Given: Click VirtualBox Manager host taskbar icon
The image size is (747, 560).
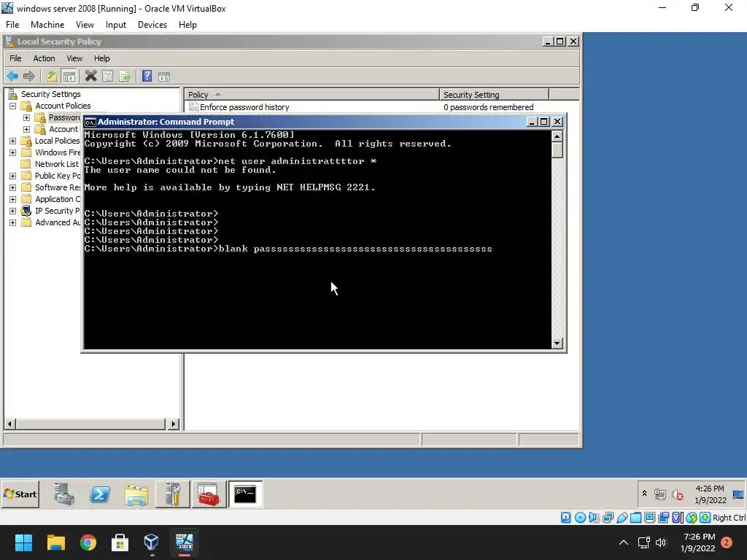Looking at the screenshot, I should click(x=151, y=542).
